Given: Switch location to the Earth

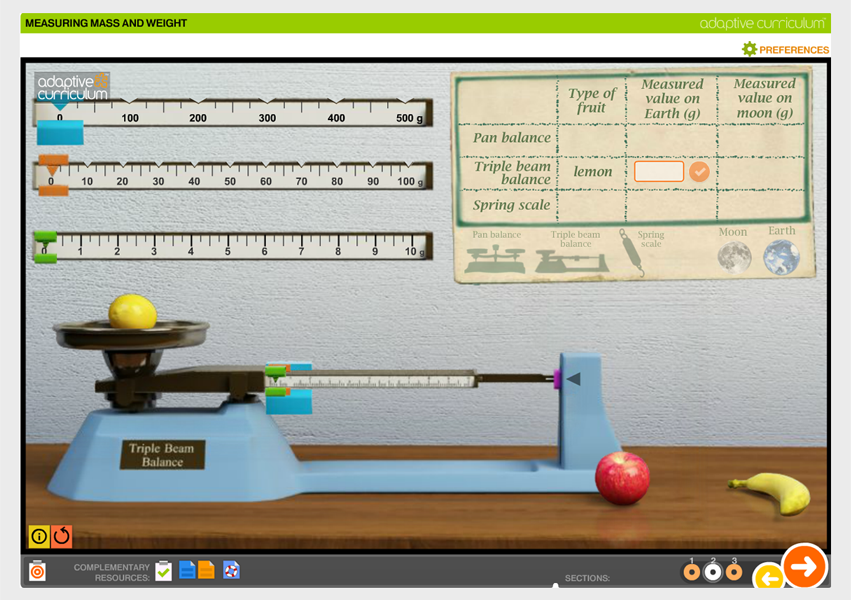Looking at the screenshot, I should 781,256.
